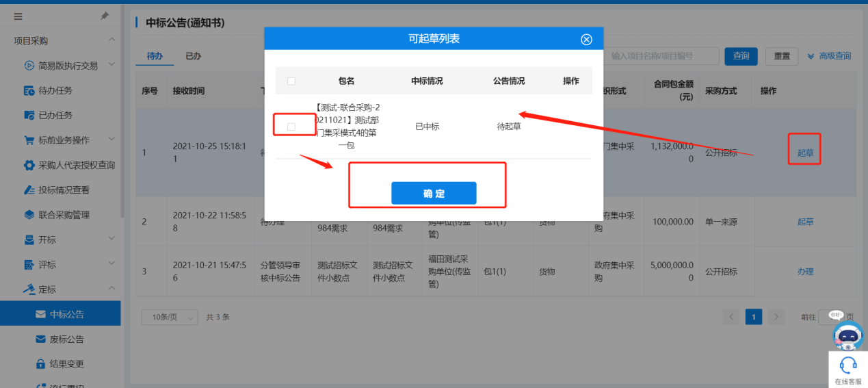Open the 10条/页 page size dropdown
Screen dimensions: 868x388
(169, 317)
